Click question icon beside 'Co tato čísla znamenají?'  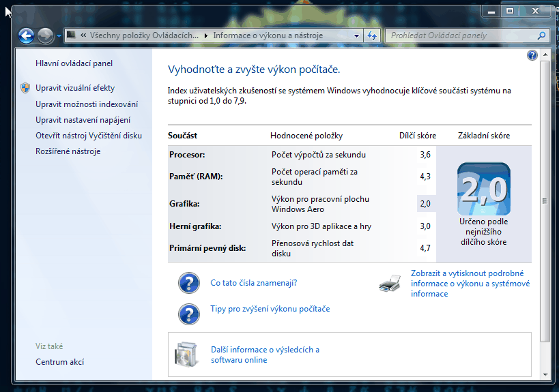pos(189,283)
